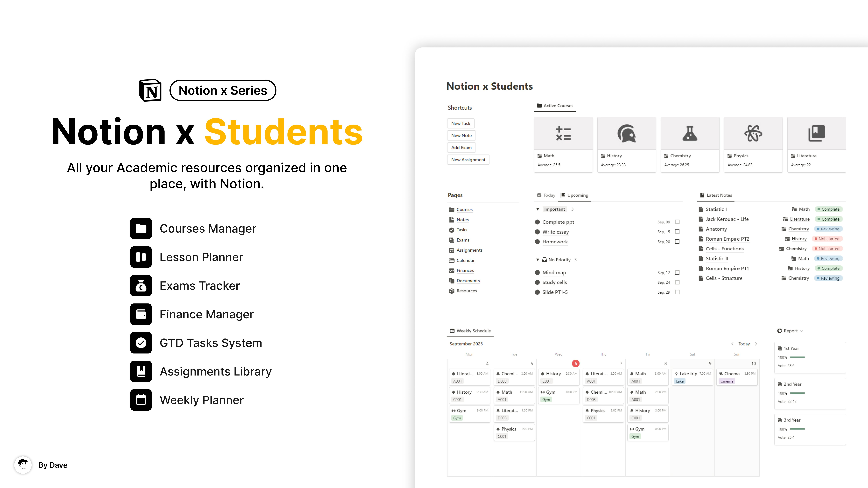Select the Weekly Schedule tab
The image size is (868, 488).
[x=470, y=331]
